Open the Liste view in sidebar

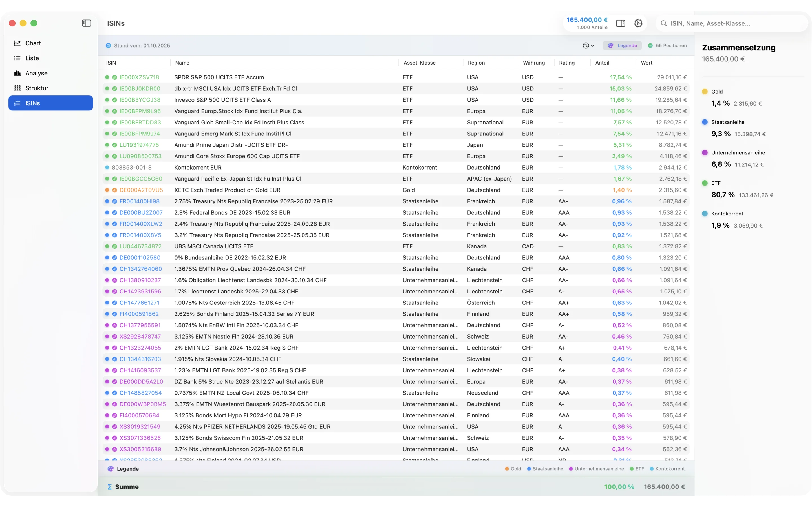(32, 58)
